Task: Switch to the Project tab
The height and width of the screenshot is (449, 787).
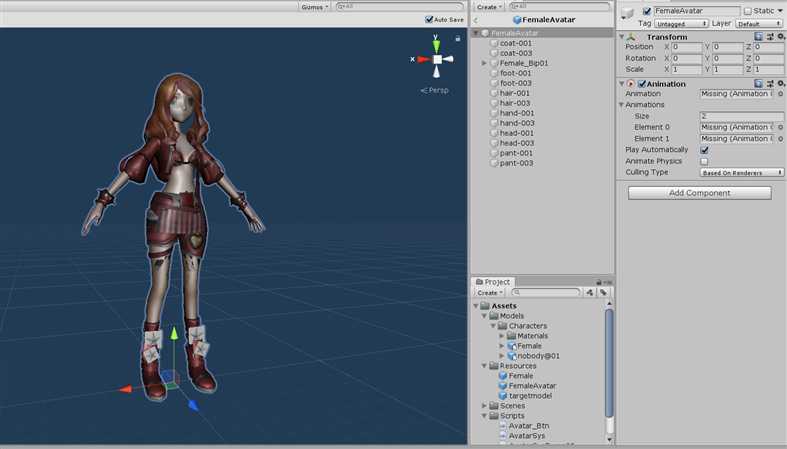Action: click(x=492, y=282)
